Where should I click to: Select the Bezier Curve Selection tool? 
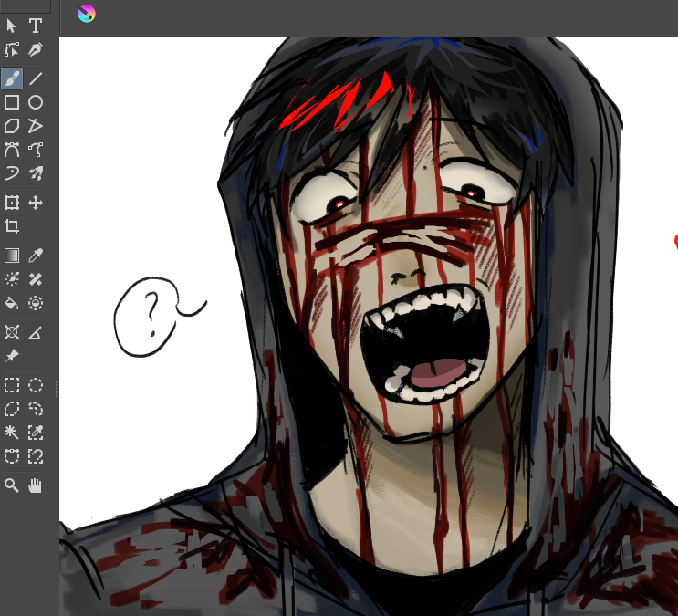click(12, 456)
